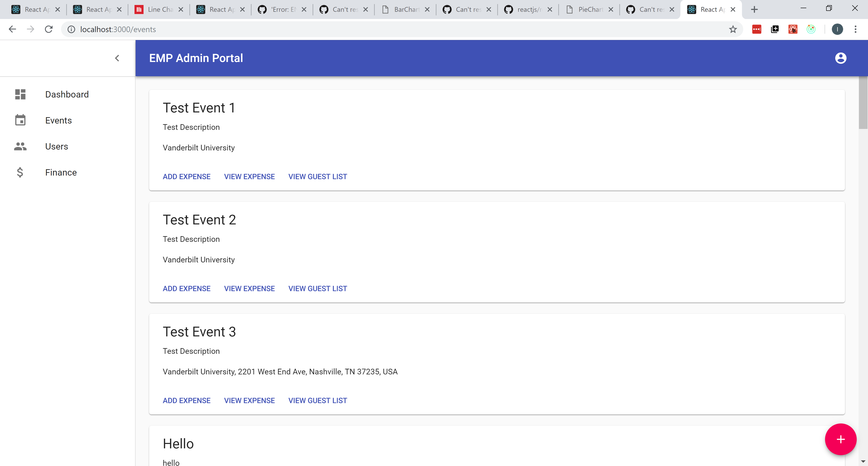This screenshot has height=466, width=868.
Task: Open Chrome's three-dot menu
Action: [x=855, y=29]
